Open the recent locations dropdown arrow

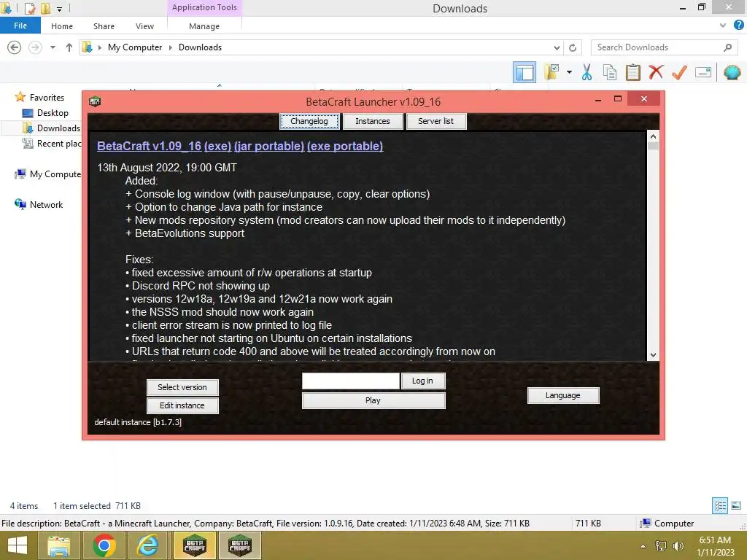(x=53, y=47)
